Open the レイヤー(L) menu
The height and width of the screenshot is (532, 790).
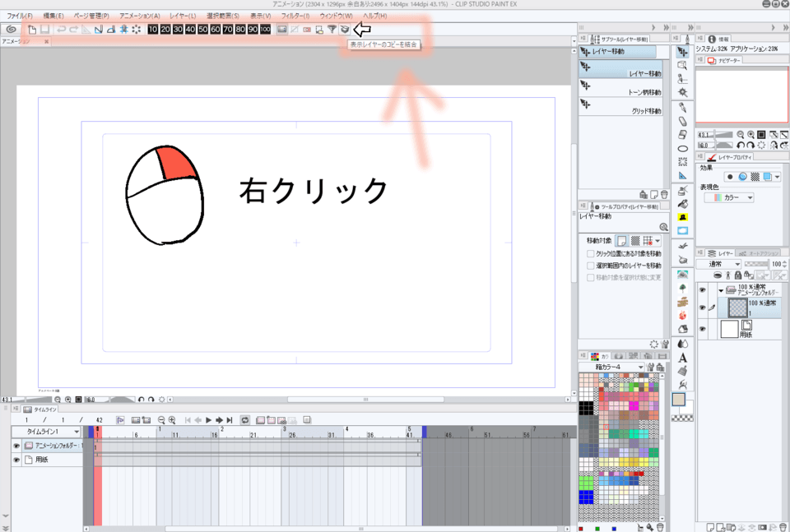(x=183, y=16)
